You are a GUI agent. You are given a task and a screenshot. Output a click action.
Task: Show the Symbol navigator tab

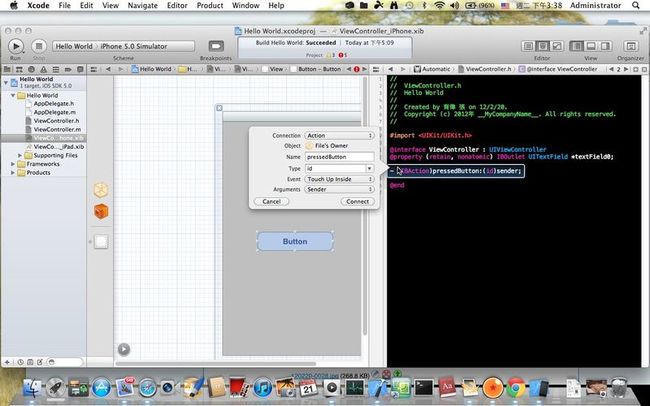[x=19, y=69]
